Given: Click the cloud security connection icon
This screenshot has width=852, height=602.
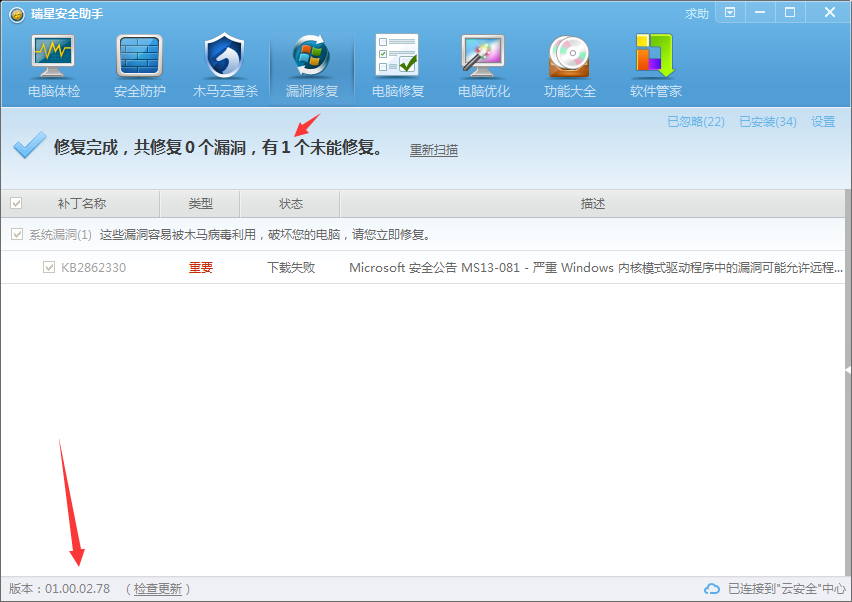Looking at the screenshot, I should (x=712, y=588).
